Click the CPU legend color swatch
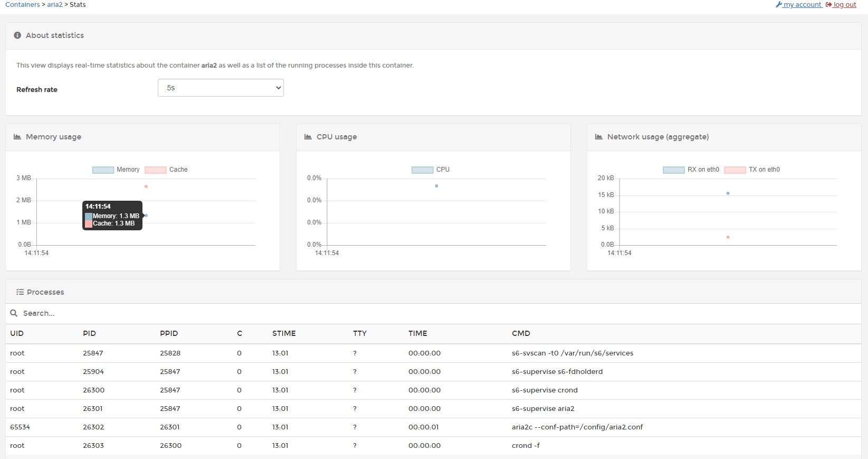 point(422,170)
